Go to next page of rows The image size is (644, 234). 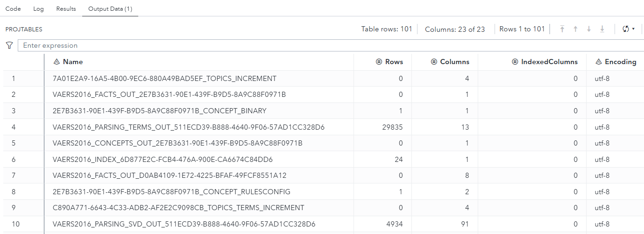click(x=589, y=29)
